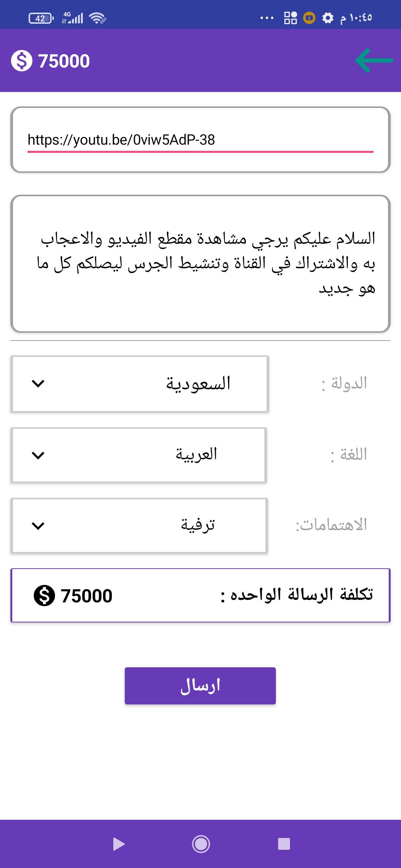This screenshot has width=401, height=868.
Task: Tap the battery indicator in status bar
Action: 41,18
